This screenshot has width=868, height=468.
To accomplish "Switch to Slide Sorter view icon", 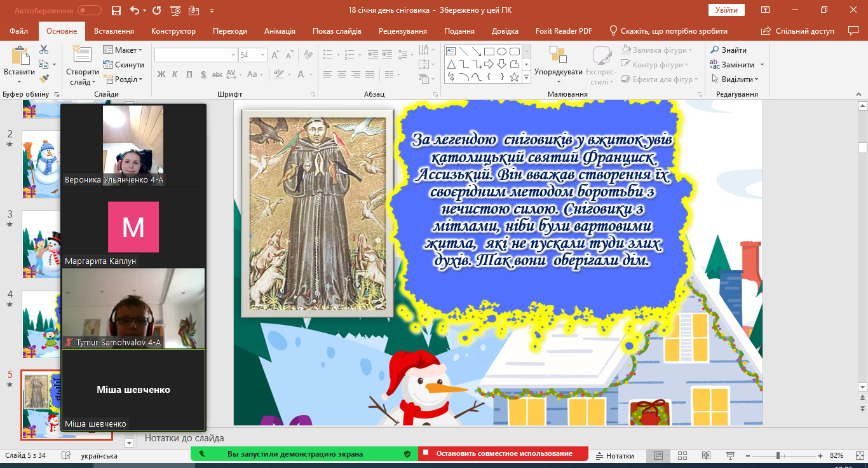I will point(682,455).
